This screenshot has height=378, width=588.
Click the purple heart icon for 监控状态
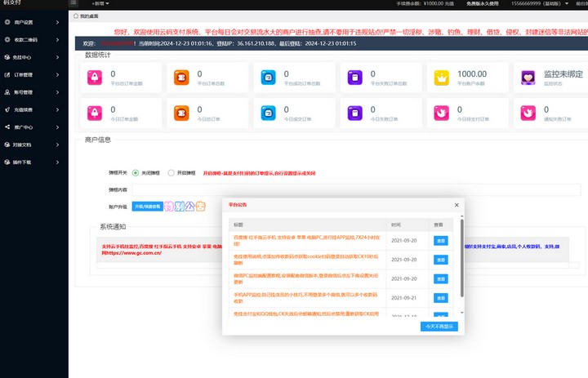pyautogui.click(x=528, y=78)
